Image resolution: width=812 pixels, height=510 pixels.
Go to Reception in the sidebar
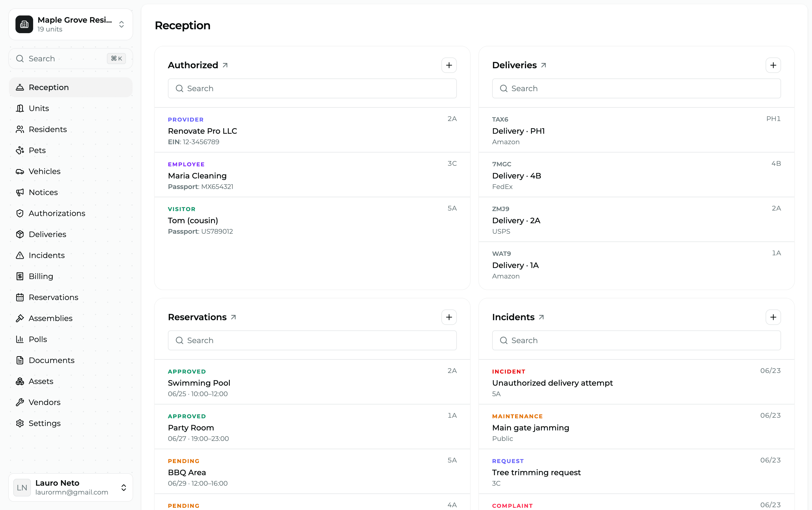tap(70, 87)
